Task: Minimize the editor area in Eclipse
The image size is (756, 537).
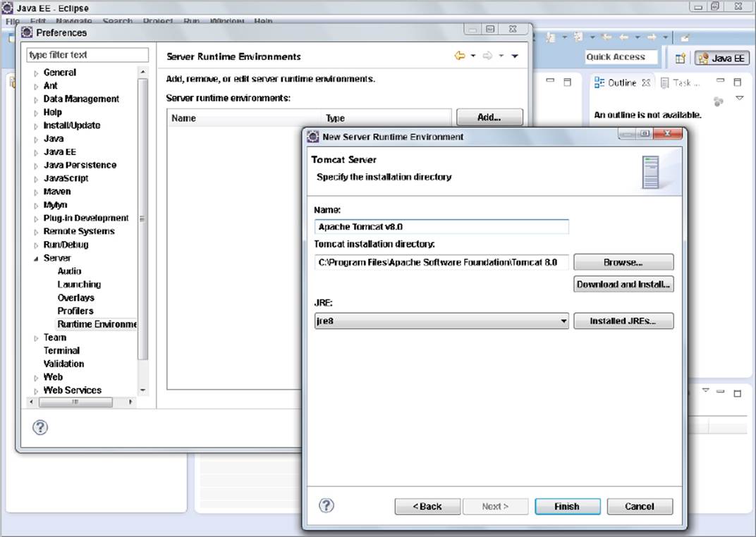Action: coord(550,81)
